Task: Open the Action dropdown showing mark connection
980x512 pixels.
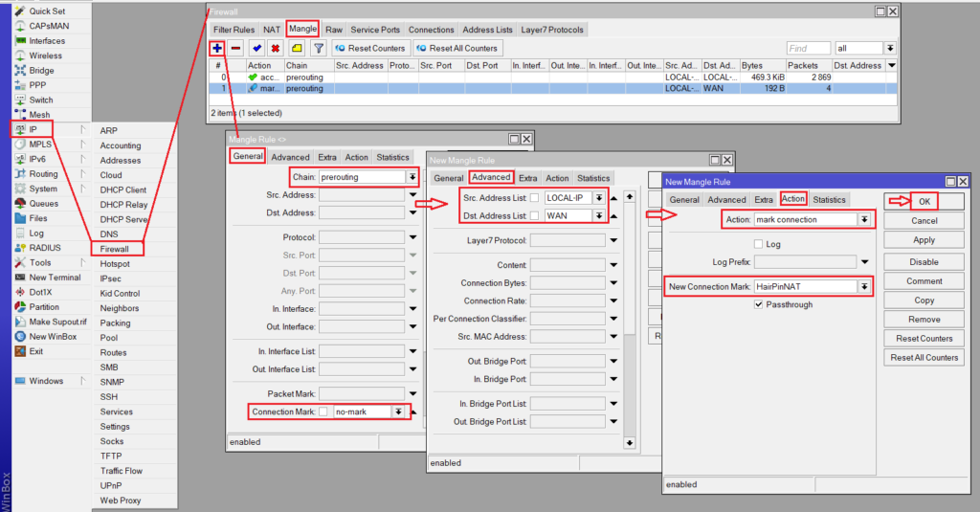Action: pyautogui.click(x=864, y=219)
